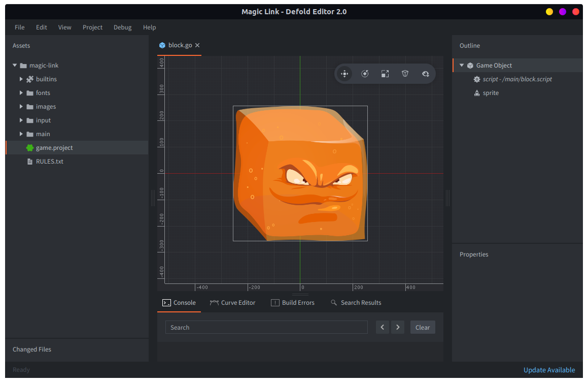The height and width of the screenshot is (383, 588).
Task: Switch to the Build Errors tab
Action: click(293, 303)
